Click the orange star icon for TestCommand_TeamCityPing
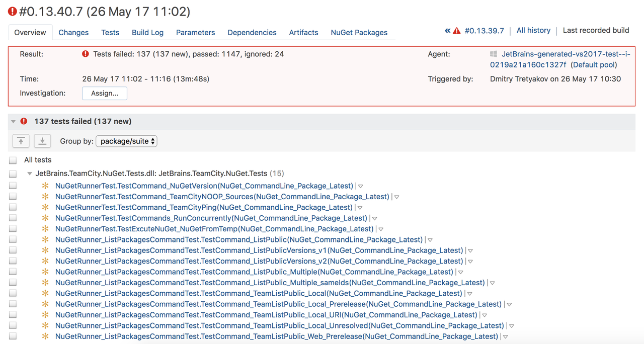 pyautogui.click(x=46, y=207)
